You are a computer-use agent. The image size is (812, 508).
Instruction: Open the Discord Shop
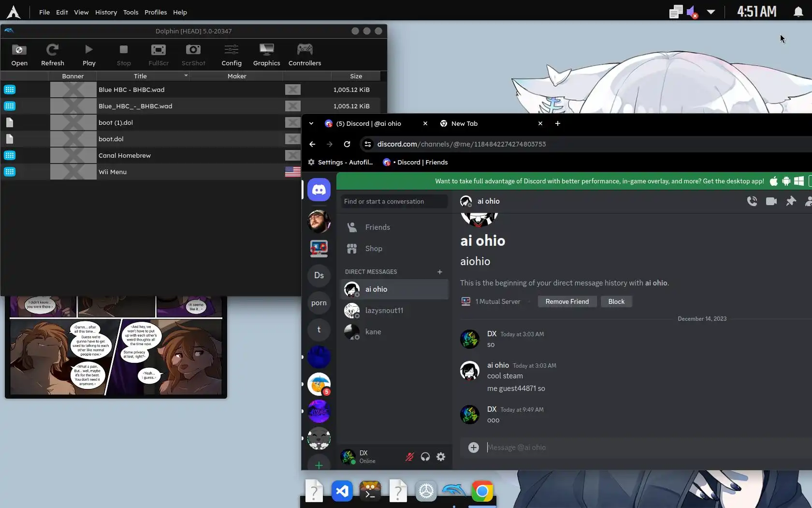394,249
